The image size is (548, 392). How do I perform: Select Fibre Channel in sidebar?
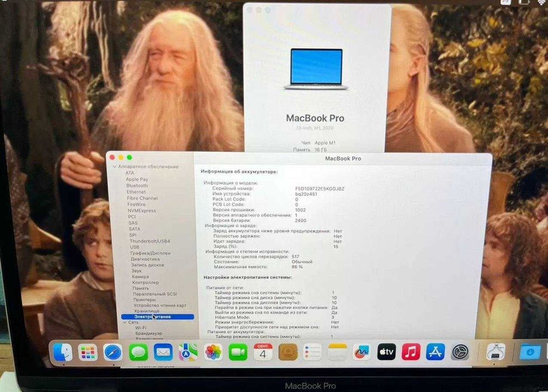142,198
